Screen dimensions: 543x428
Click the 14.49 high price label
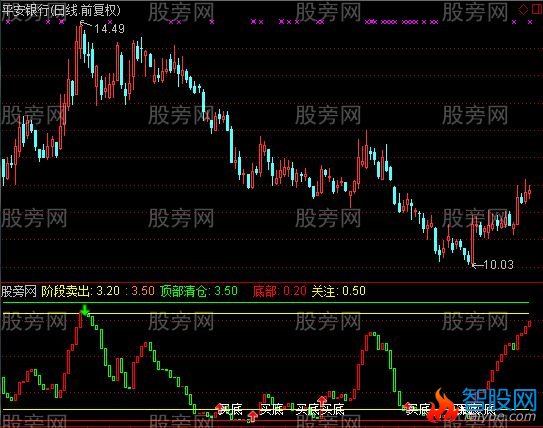(109, 29)
